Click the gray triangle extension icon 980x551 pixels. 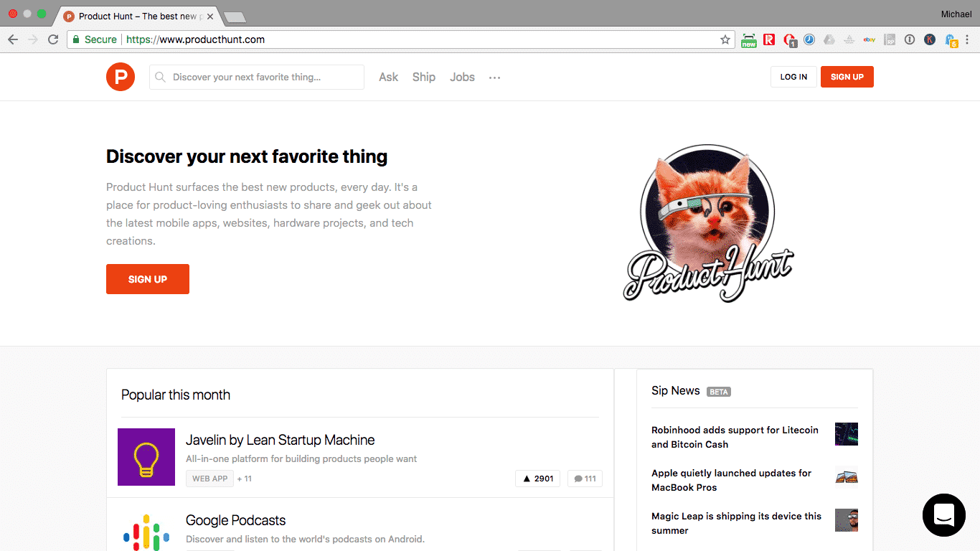(x=849, y=39)
